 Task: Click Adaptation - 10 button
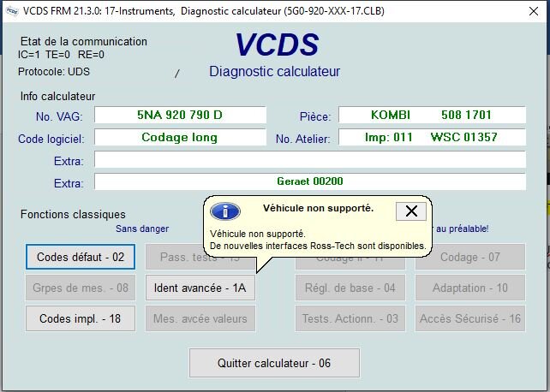point(470,288)
